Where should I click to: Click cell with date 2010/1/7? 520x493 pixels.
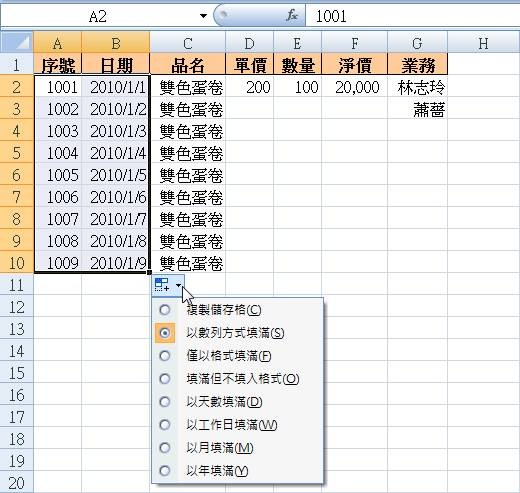point(116,218)
